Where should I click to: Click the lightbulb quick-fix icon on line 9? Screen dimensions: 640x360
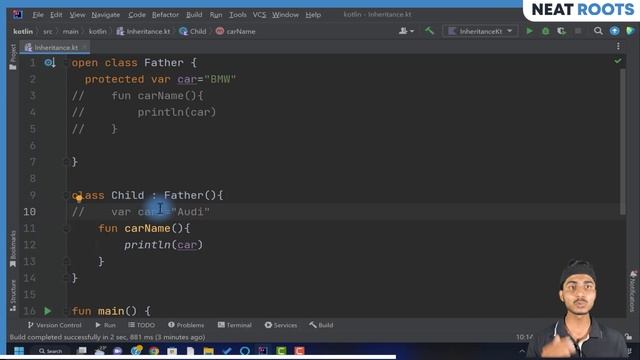[79, 199]
